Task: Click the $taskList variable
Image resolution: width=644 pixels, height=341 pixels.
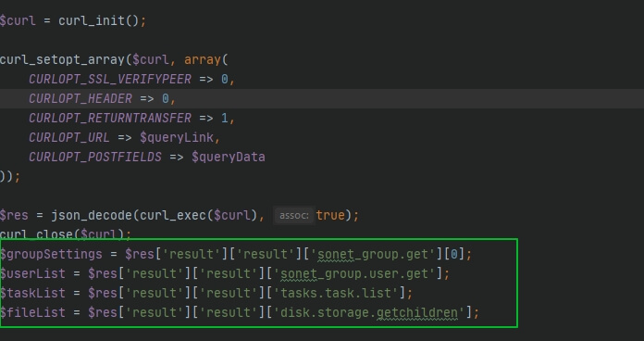Action: [x=32, y=293]
